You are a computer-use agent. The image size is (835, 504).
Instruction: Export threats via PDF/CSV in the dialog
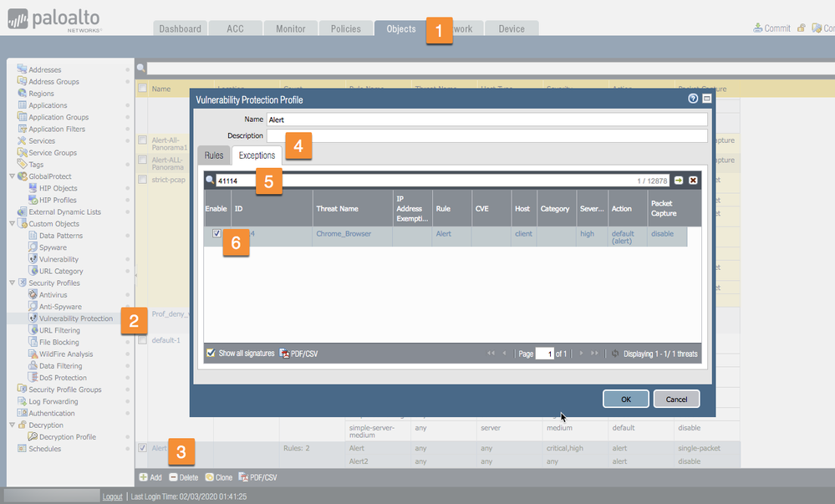[x=298, y=354]
